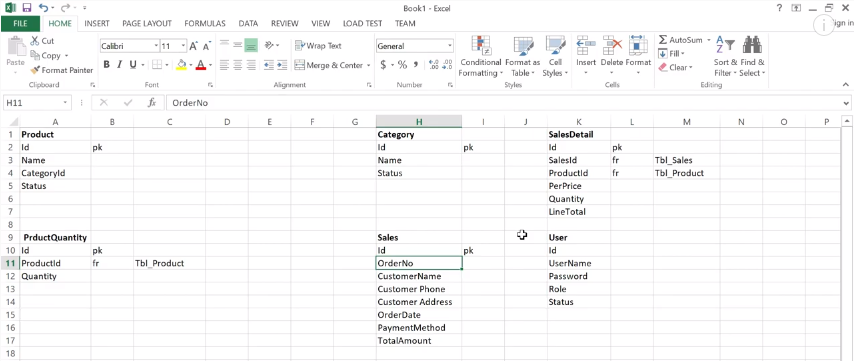Open Conditional Formatting menu

pyautogui.click(x=480, y=57)
